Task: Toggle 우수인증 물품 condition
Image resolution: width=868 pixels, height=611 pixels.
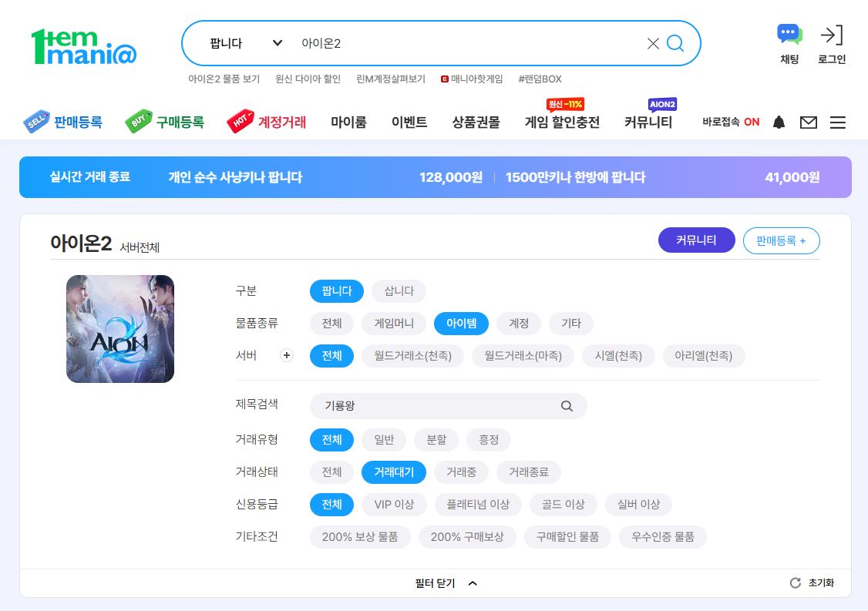Action: [663, 537]
